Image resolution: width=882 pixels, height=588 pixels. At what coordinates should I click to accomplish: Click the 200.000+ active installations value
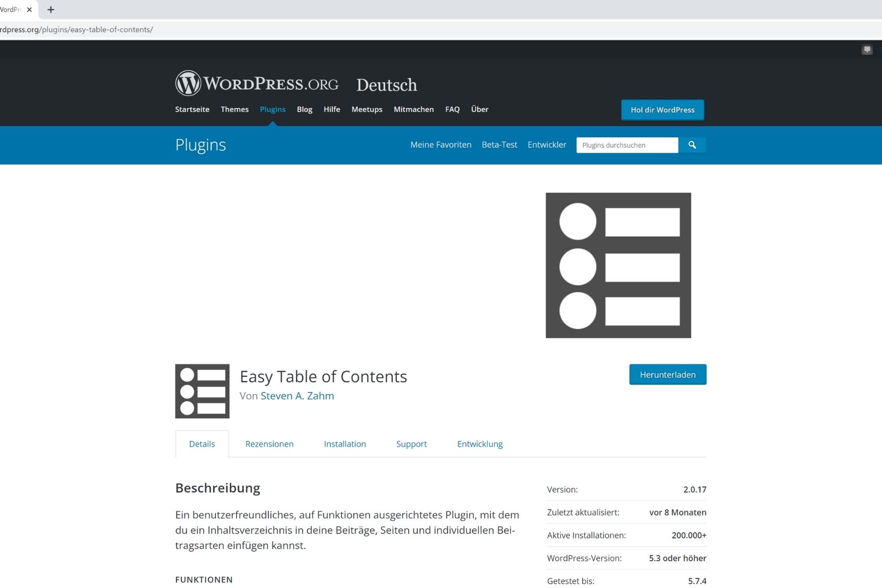tap(689, 536)
